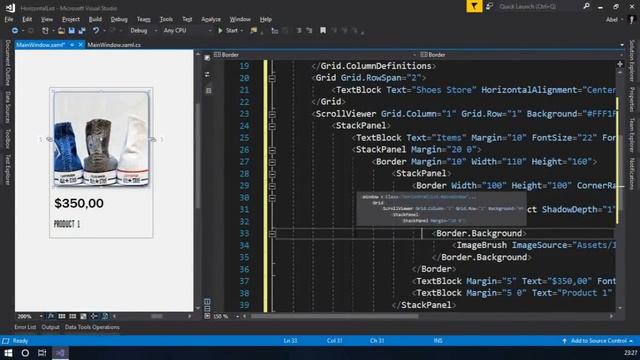This screenshot has width=640, height=360.
Task: Click the feedback icon beside Quick Launch
Action: 489,6
